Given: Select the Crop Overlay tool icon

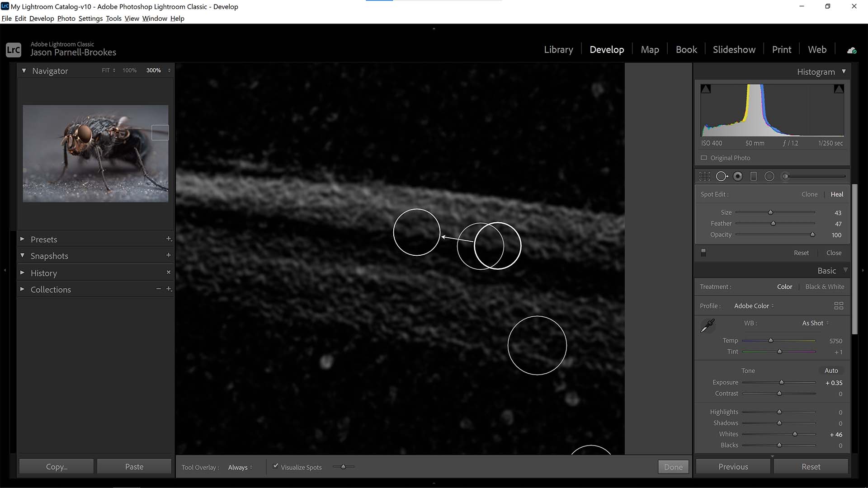Looking at the screenshot, I should coord(704,176).
